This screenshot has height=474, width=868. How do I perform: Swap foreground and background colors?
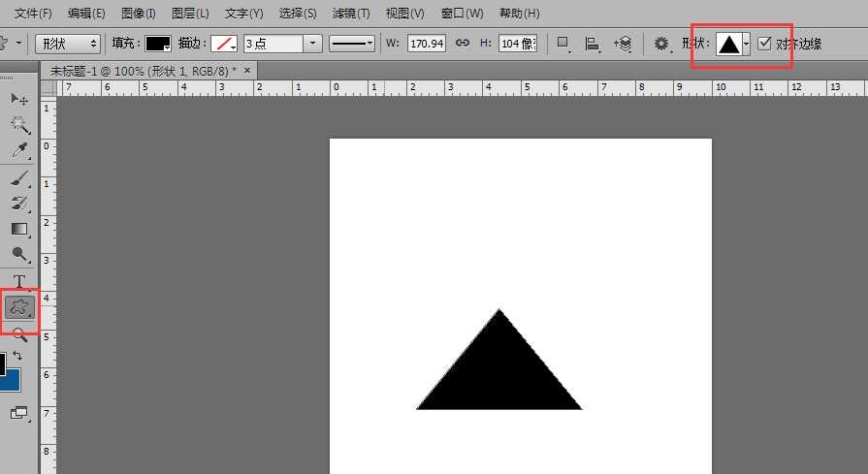[x=17, y=356]
